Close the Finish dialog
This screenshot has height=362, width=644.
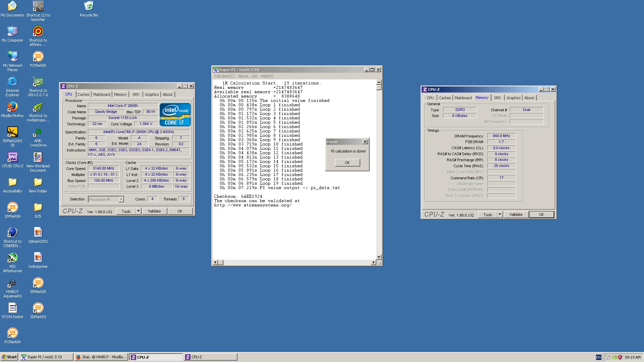coord(365,142)
